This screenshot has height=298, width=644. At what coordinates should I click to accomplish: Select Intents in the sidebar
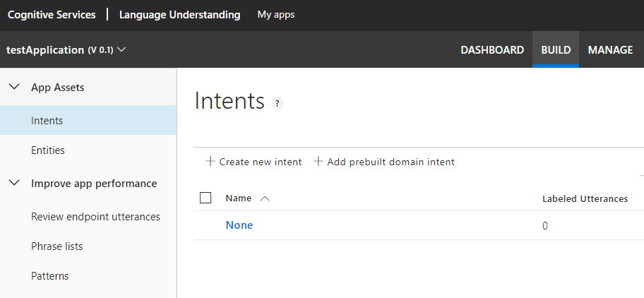[x=47, y=121]
